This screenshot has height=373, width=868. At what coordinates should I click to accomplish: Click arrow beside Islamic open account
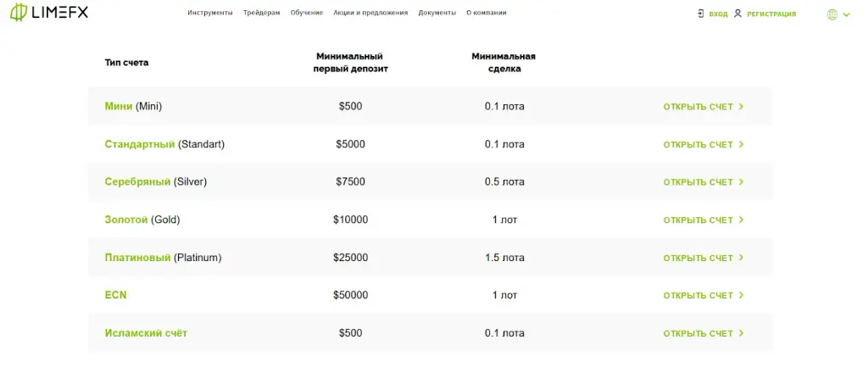pos(741,333)
